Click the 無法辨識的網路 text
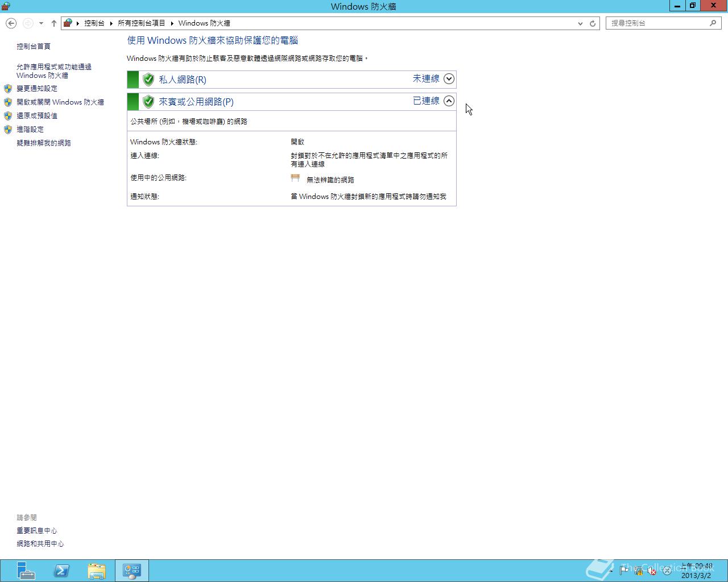The image size is (728, 582). (x=330, y=180)
